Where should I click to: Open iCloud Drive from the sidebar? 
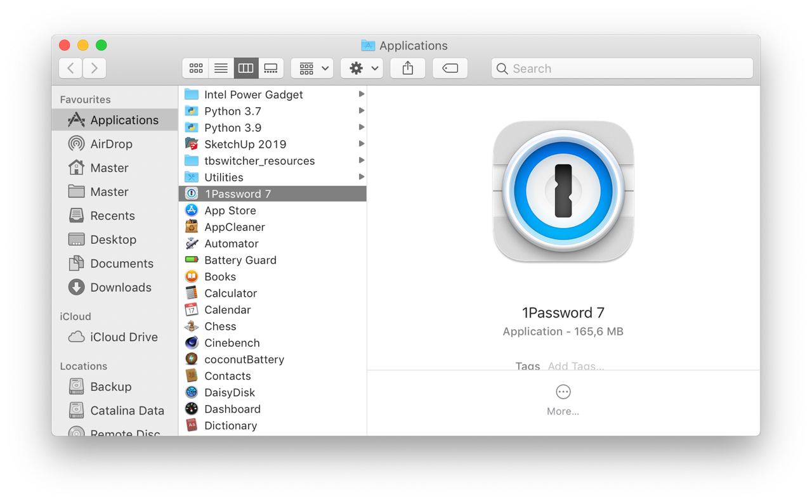click(x=115, y=337)
